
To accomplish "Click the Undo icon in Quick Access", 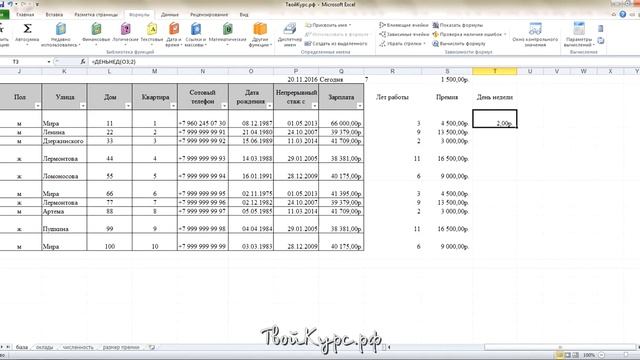I will pos(10,4).
